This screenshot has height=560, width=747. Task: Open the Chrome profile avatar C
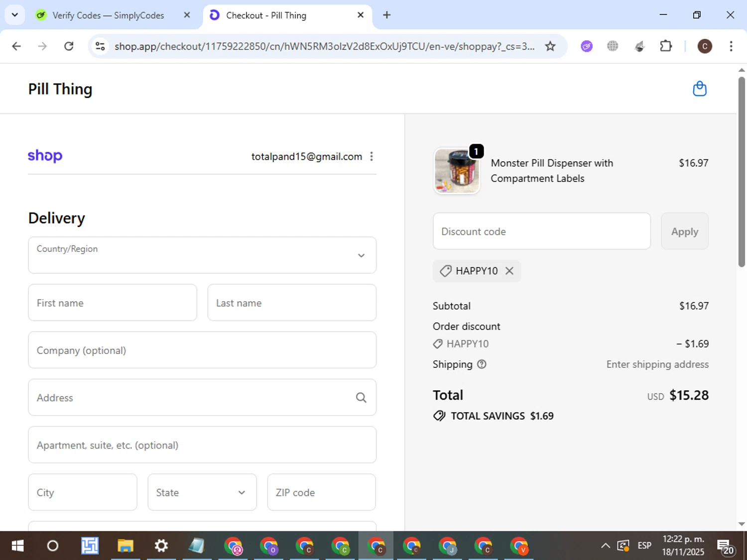pos(704,46)
